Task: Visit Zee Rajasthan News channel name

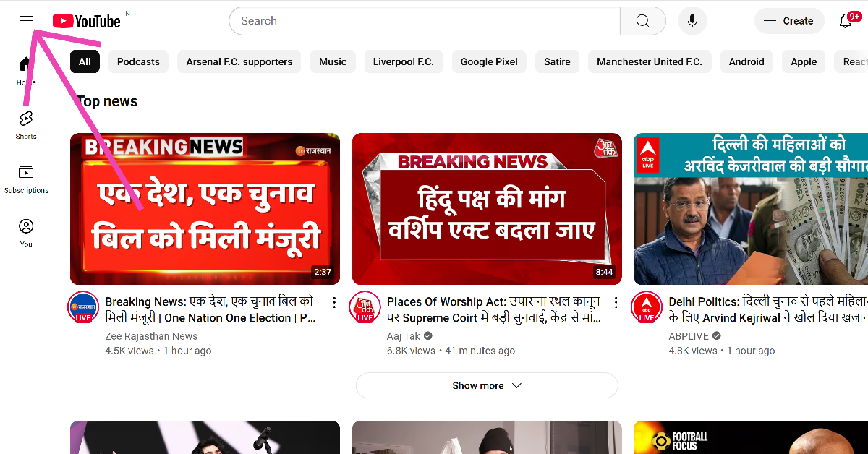Action: [151, 336]
